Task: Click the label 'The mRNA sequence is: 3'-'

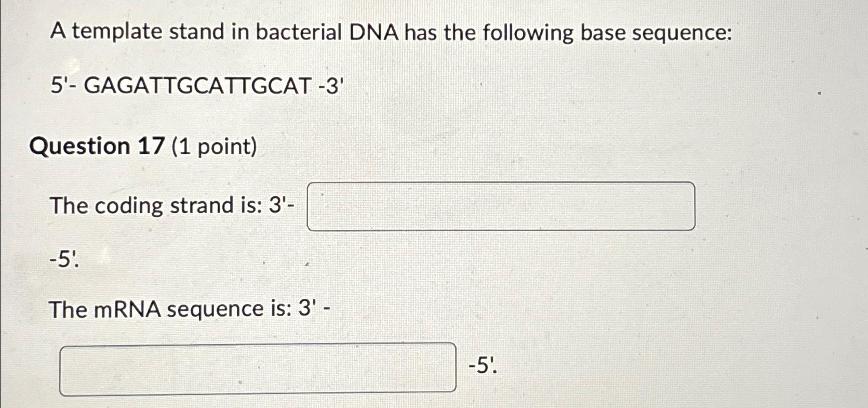Action: 187,309
